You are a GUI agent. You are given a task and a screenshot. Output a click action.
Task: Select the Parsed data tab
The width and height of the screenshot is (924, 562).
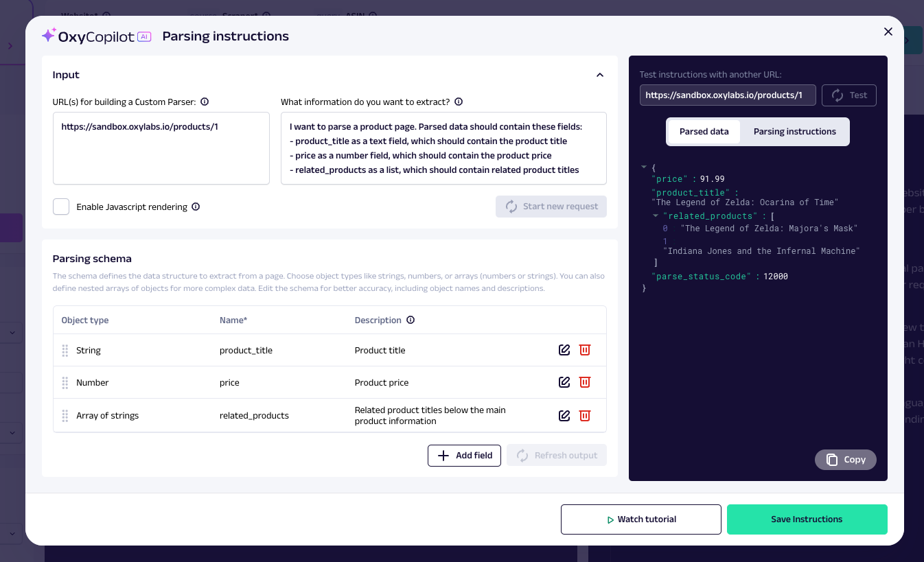704,132
